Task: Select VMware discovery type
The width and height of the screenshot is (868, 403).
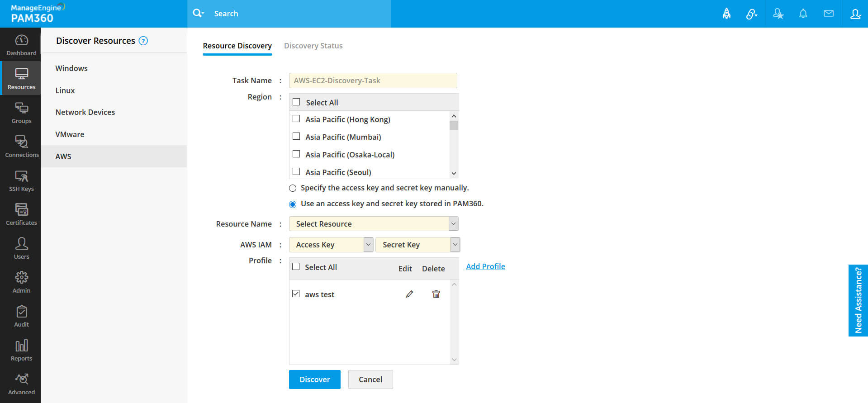Action: click(x=114, y=134)
